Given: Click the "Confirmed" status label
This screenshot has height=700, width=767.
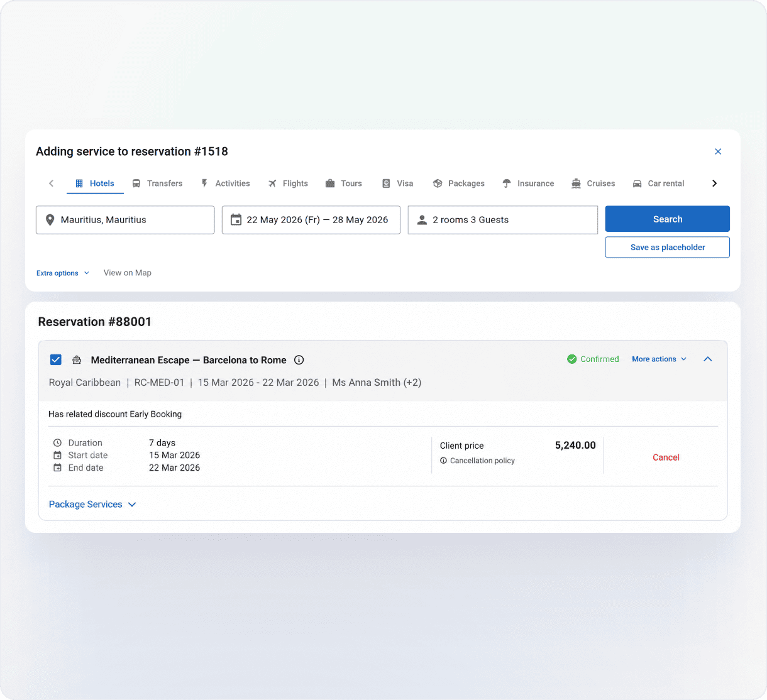Looking at the screenshot, I should pyautogui.click(x=600, y=359).
